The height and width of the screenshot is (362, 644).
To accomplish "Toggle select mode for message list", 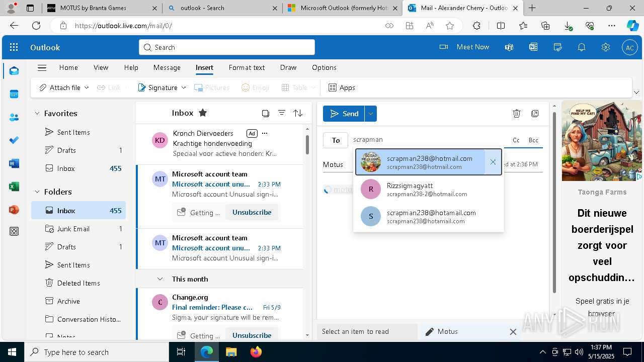I will click(265, 113).
